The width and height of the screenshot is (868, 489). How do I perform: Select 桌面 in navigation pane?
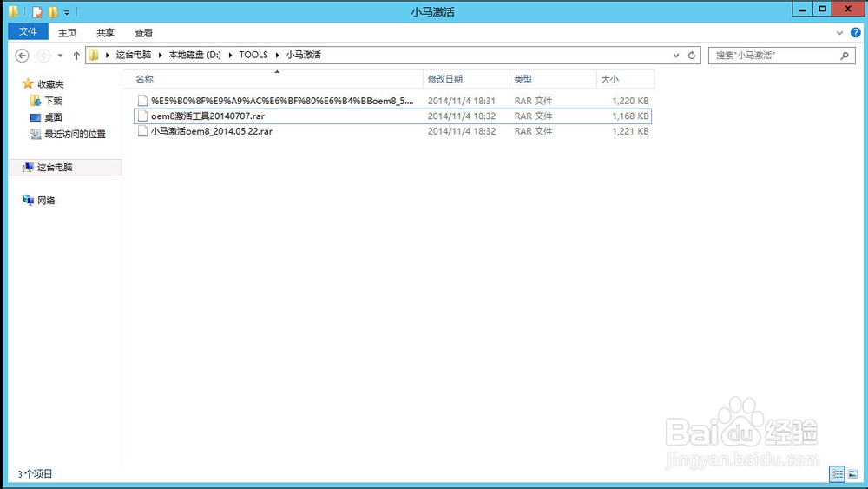tap(54, 117)
